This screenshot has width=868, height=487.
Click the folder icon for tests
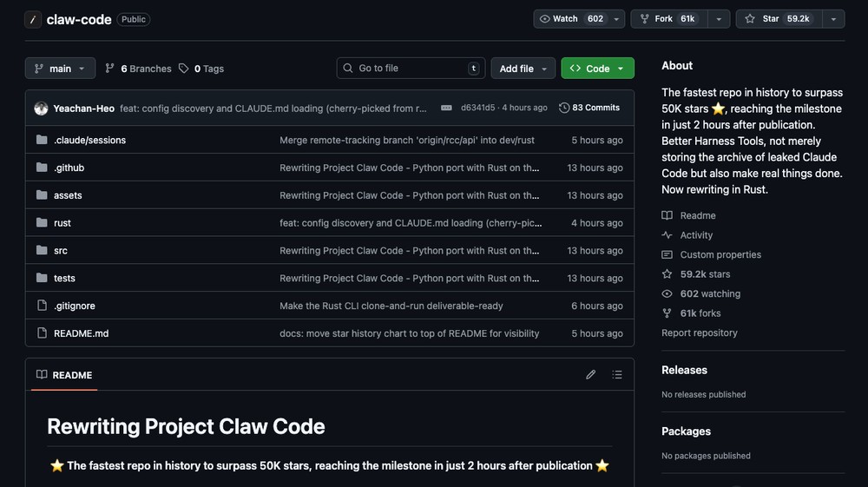(42, 278)
